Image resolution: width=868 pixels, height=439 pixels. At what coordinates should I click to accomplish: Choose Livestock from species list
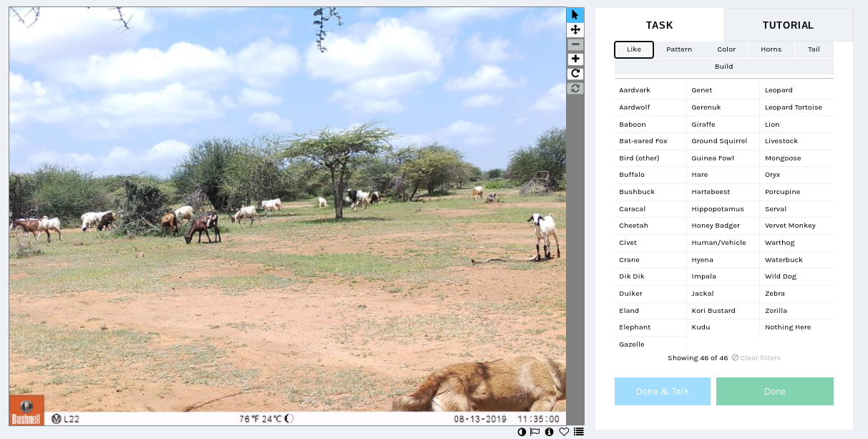pyautogui.click(x=796, y=141)
